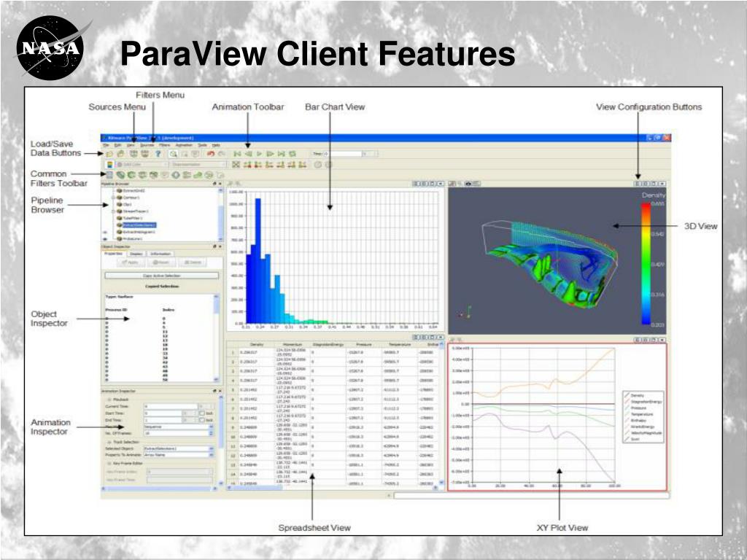Apply the Contour filter from common filters
This screenshot has height=560, width=747.
click(121, 175)
